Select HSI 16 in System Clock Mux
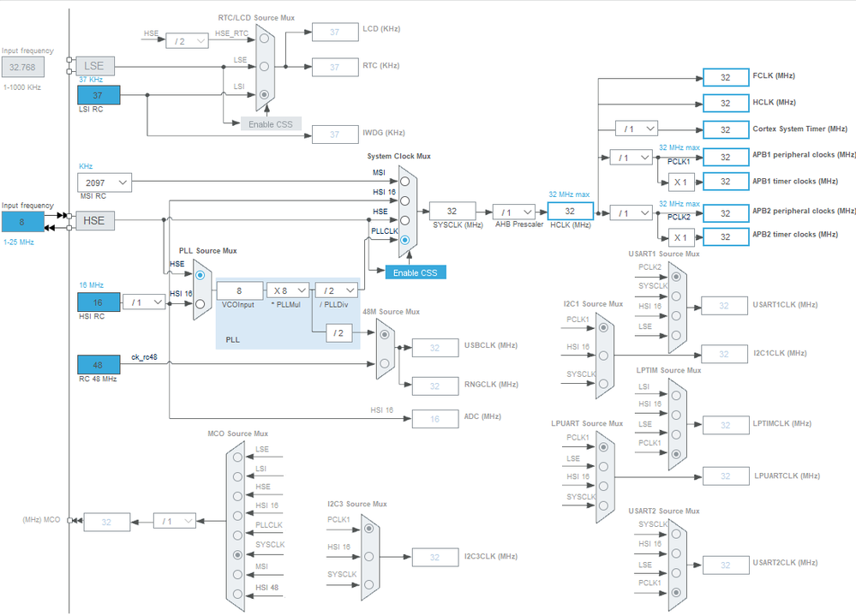This screenshot has height=616, width=856. coord(404,200)
